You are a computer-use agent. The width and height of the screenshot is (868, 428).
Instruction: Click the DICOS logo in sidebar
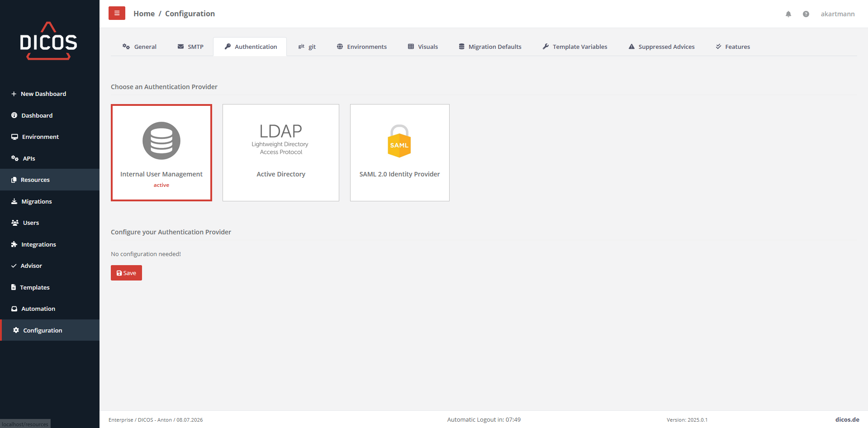[x=48, y=41]
